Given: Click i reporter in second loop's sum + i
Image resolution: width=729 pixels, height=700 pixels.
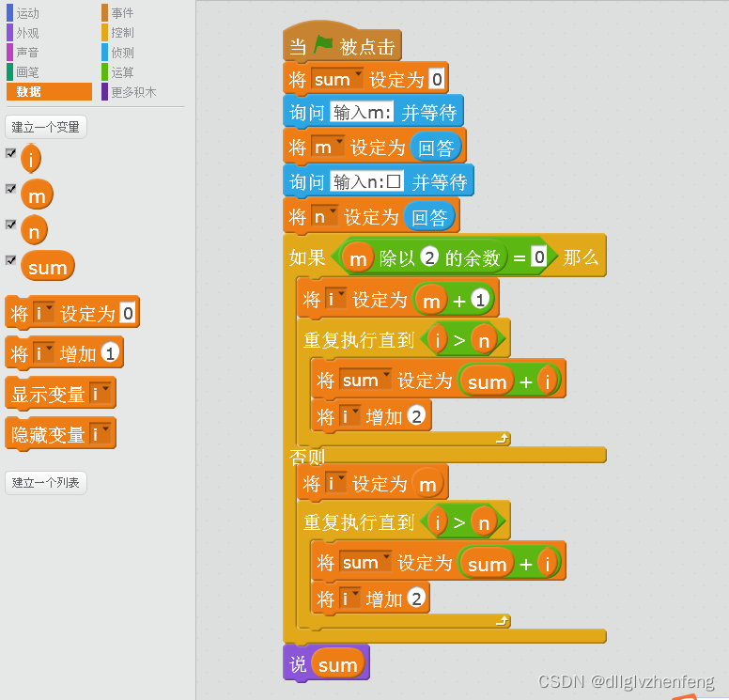Looking at the screenshot, I should coord(547,564).
